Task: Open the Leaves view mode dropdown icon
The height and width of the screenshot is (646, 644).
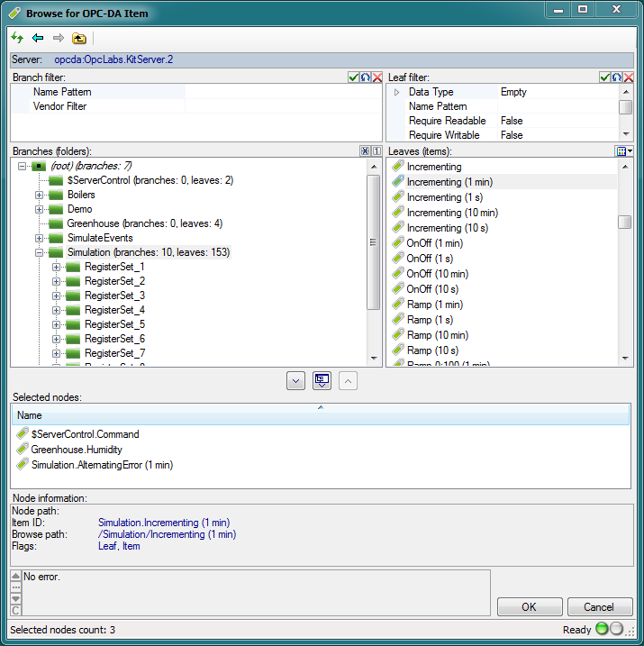Action: coord(624,151)
